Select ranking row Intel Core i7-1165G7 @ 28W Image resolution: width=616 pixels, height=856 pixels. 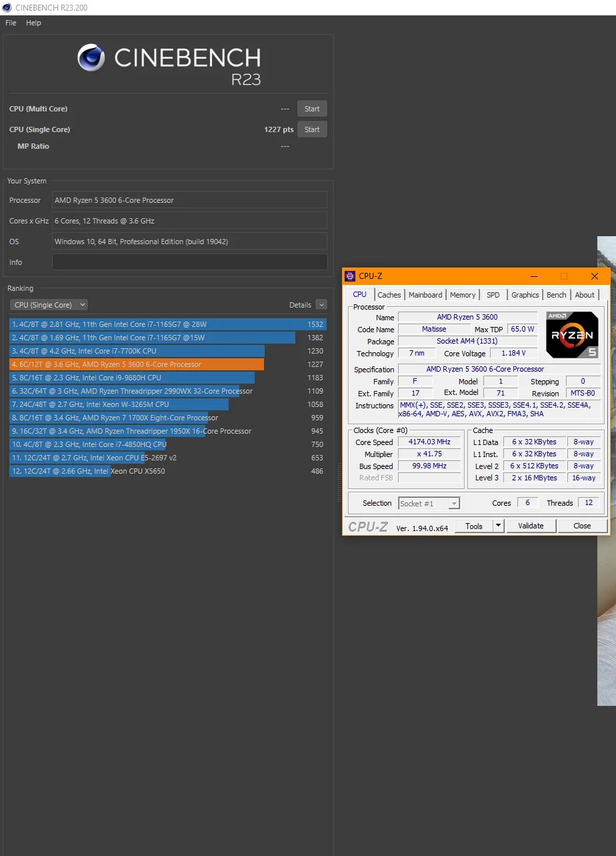pos(168,324)
